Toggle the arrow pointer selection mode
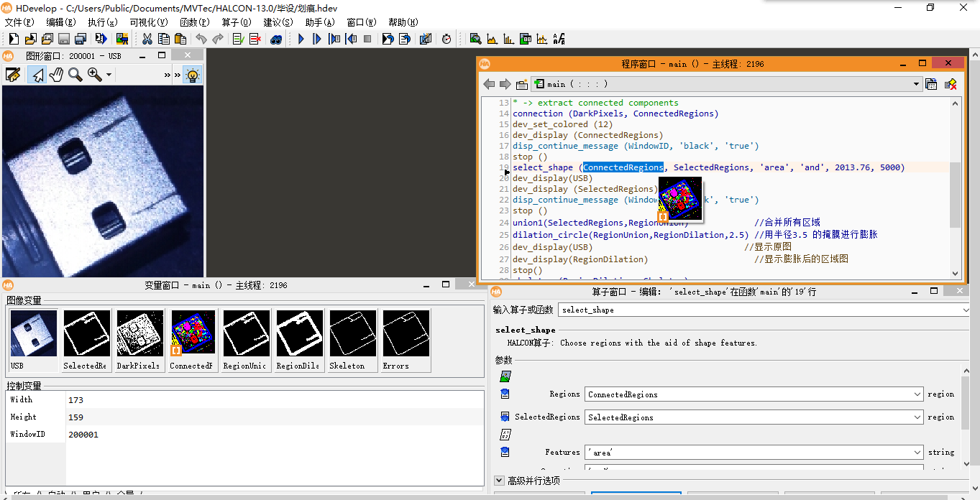The width and height of the screenshot is (980, 500). tap(37, 74)
